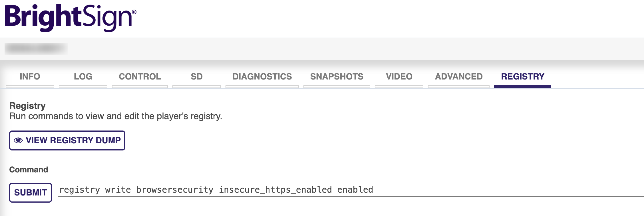Click the Command label above Submit
This screenshot has width=644, height=216.
point(29,170)
